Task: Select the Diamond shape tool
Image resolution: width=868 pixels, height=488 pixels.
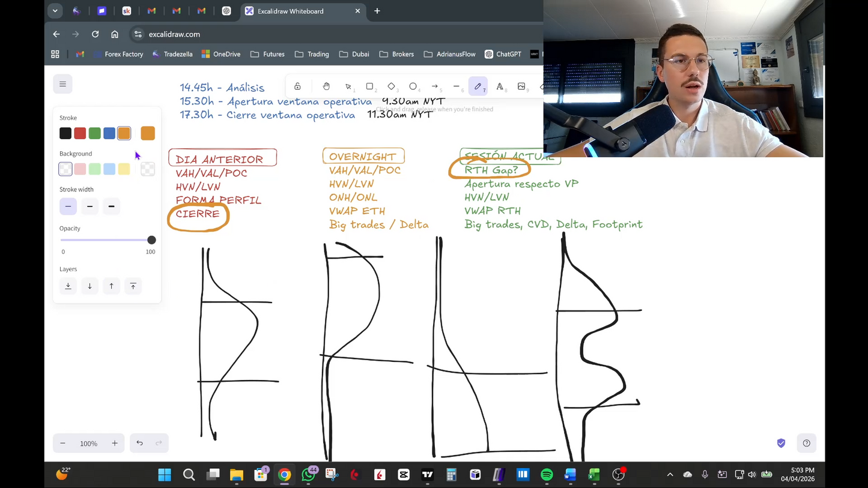Action: click(391, 86)
